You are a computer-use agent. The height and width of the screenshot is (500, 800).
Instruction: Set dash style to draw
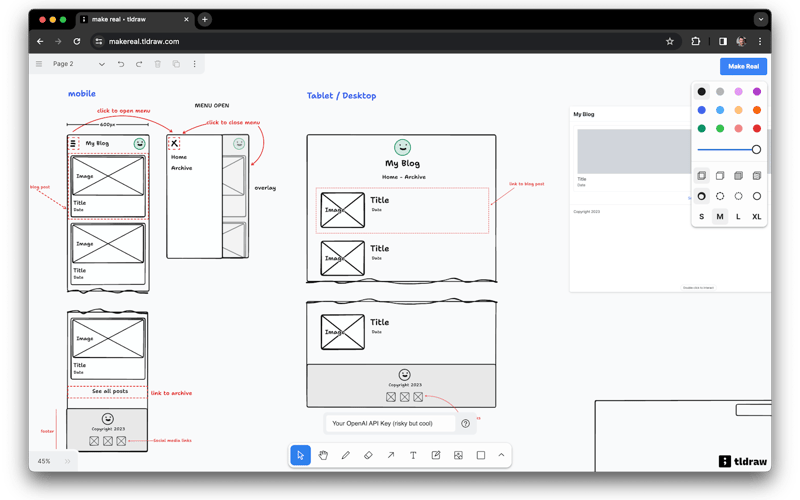click(702, 196)
